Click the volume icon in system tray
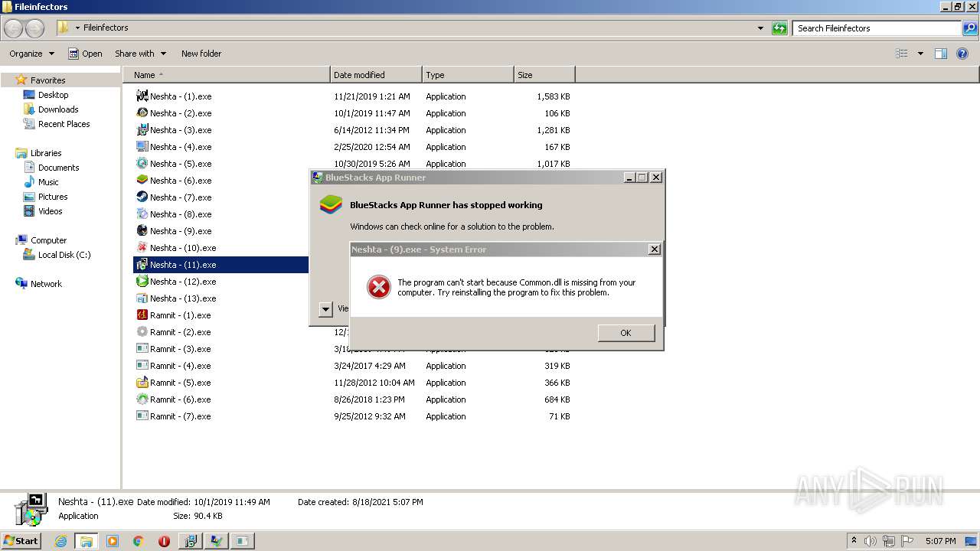The image size is (980, 551). 870,541
